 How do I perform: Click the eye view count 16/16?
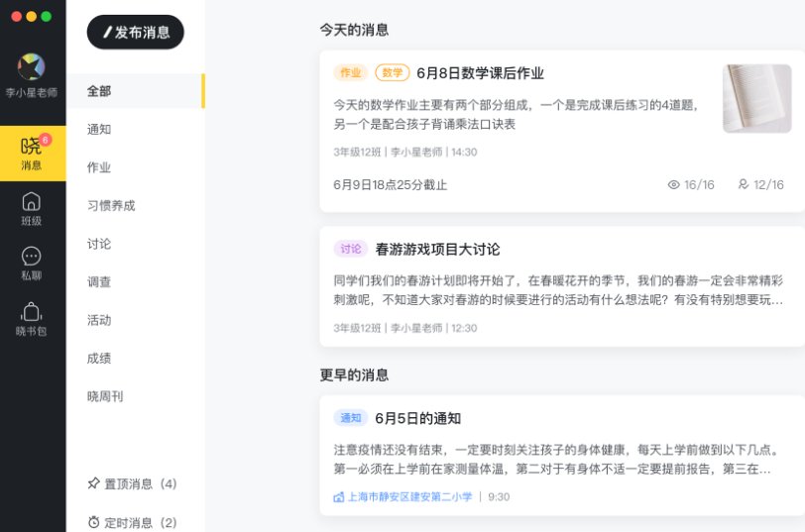click(691, 184)
